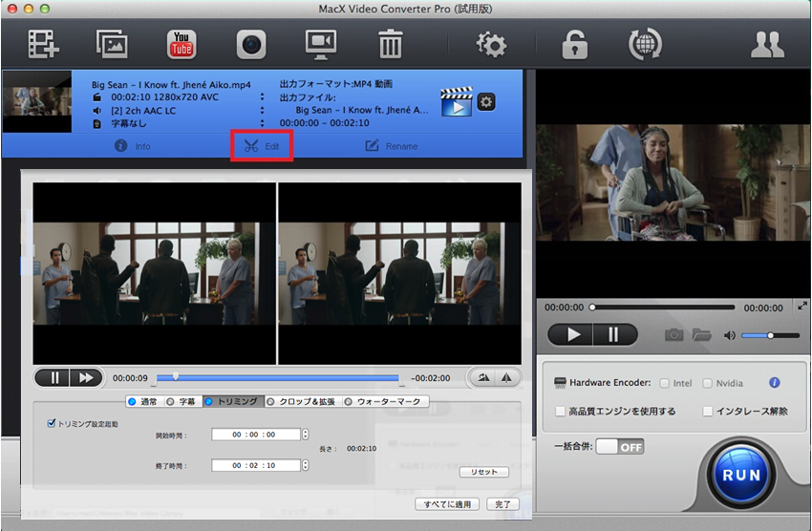Click the trim start marker
The image size is (812, 531).
154,382
